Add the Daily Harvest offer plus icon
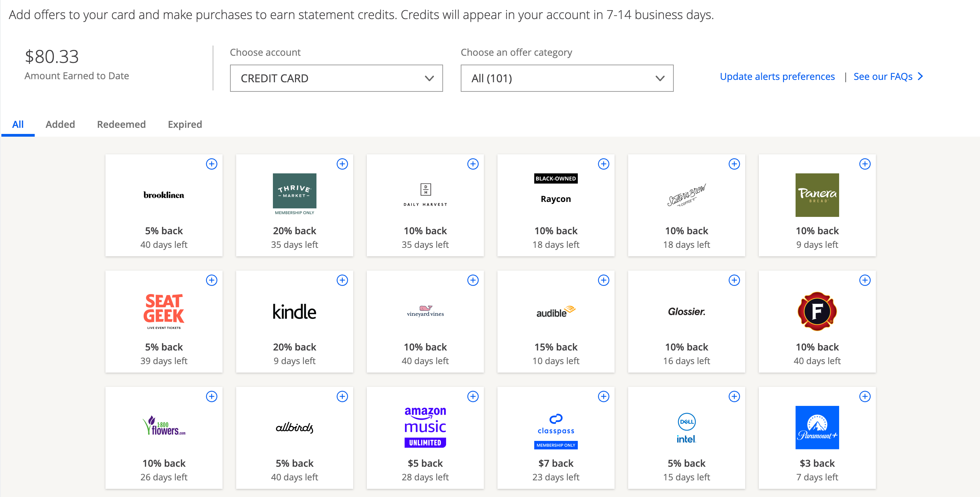Viewport: 980px width, 497px height. coord(473,164)
